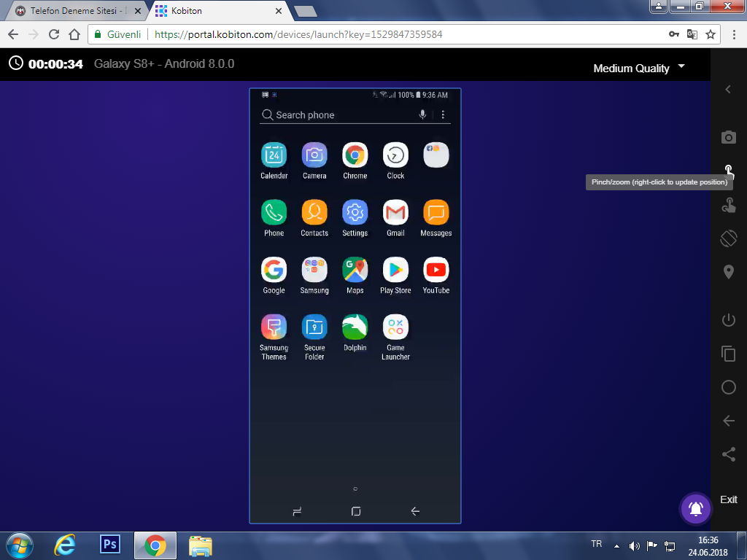Viewport: 747px width, 560px height.
Task: Click the browser address bar URL
Action: [x=298, y=34]
